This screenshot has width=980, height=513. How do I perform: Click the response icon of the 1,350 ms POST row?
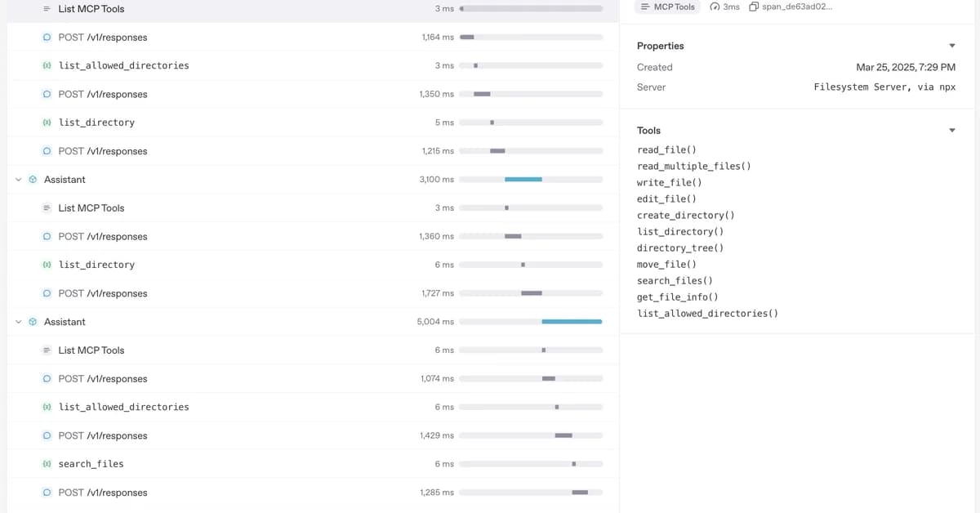click(x=47, y=94)
